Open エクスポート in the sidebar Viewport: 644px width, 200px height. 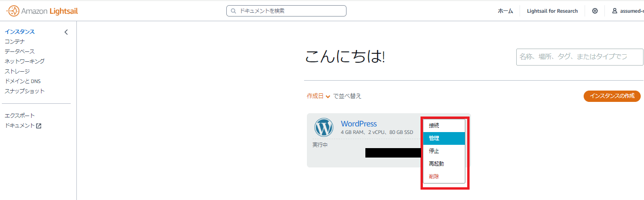coord(20,116)
